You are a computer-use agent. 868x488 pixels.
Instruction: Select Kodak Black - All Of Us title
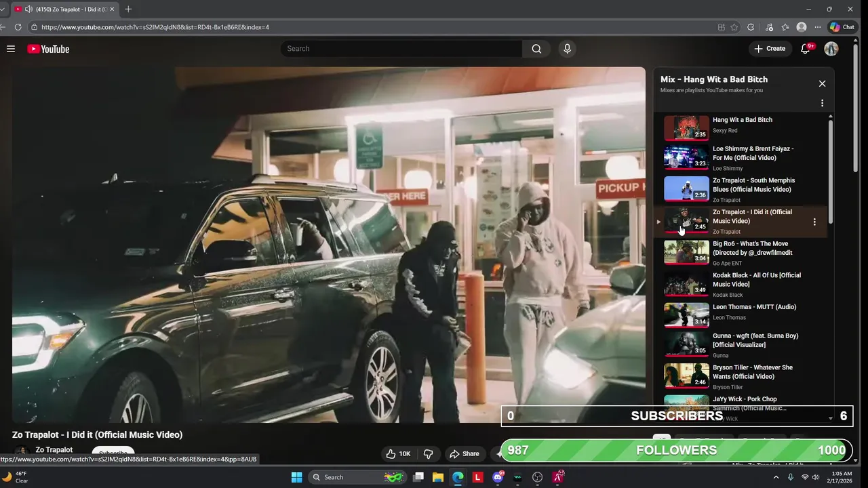point(756,280)
